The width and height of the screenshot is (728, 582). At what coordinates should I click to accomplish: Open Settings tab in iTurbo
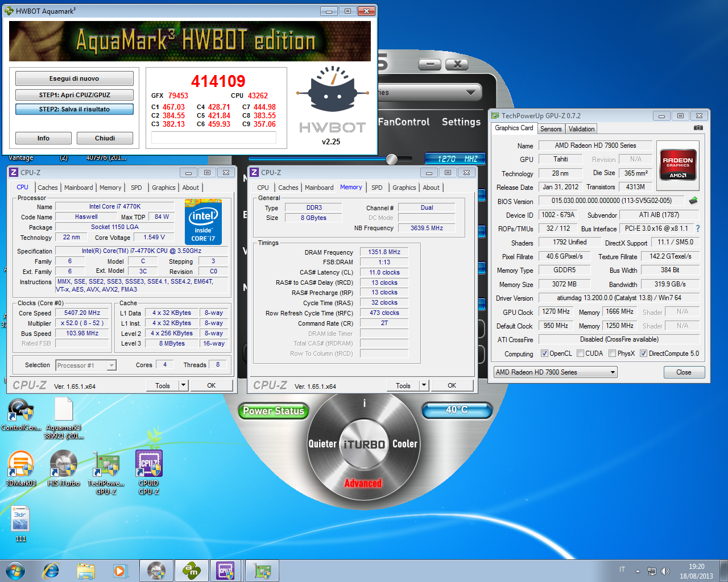click(x=461, y=122)
